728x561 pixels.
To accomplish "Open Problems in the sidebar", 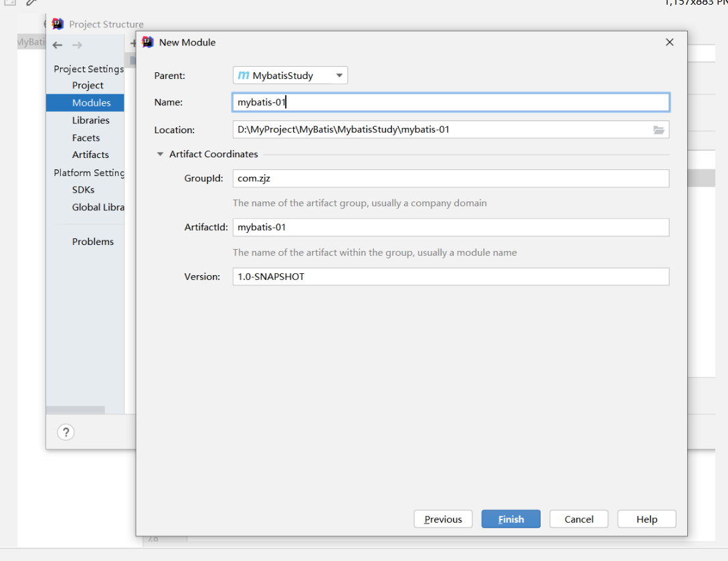I will (92, 242).
